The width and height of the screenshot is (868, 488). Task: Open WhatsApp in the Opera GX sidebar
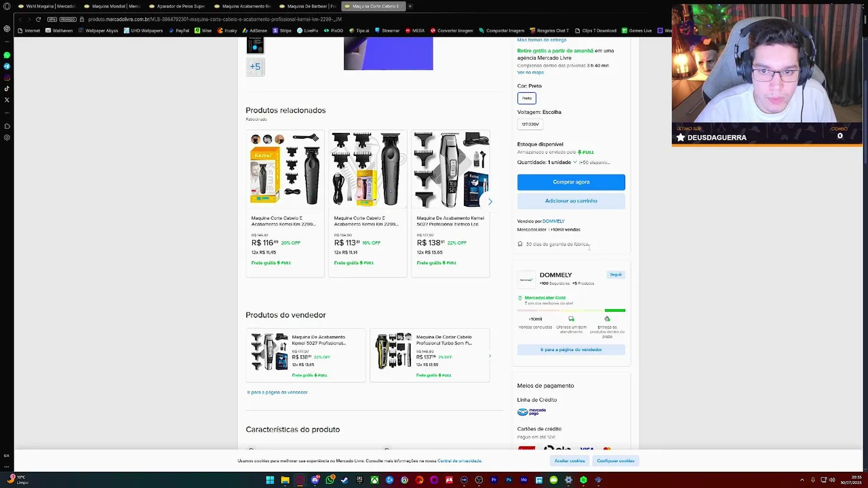point(7,55)
